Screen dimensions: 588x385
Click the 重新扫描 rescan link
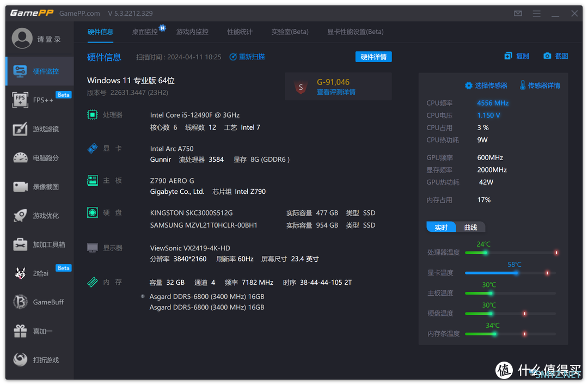(247, 57)
